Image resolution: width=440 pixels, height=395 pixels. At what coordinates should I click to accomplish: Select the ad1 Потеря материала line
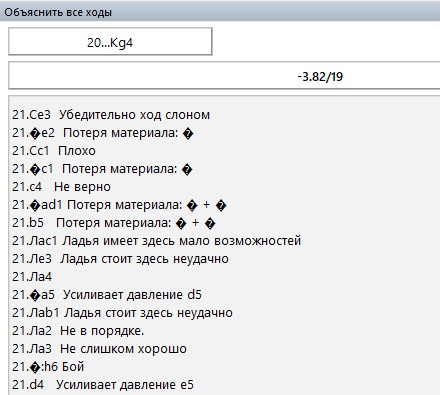tap(119, 205)
